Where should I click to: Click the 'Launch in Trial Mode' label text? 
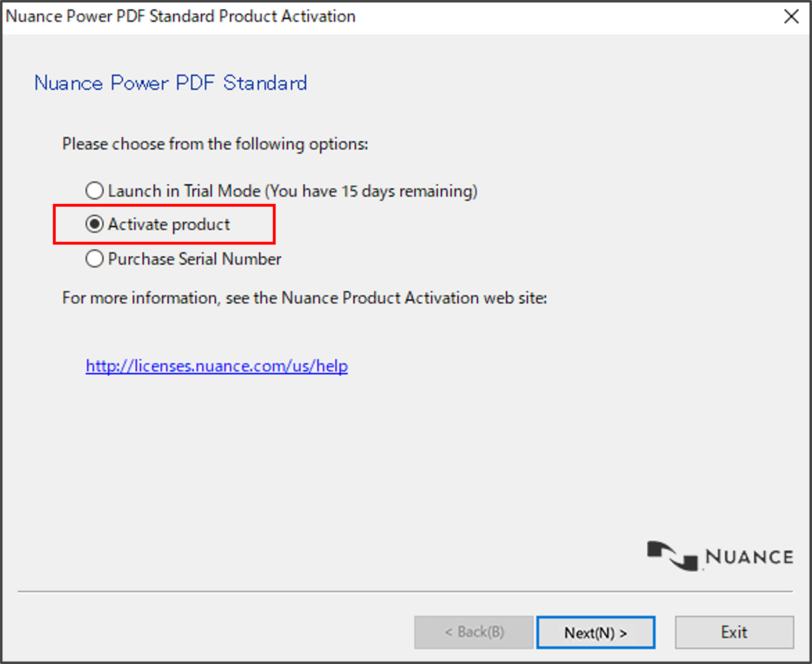184,191
